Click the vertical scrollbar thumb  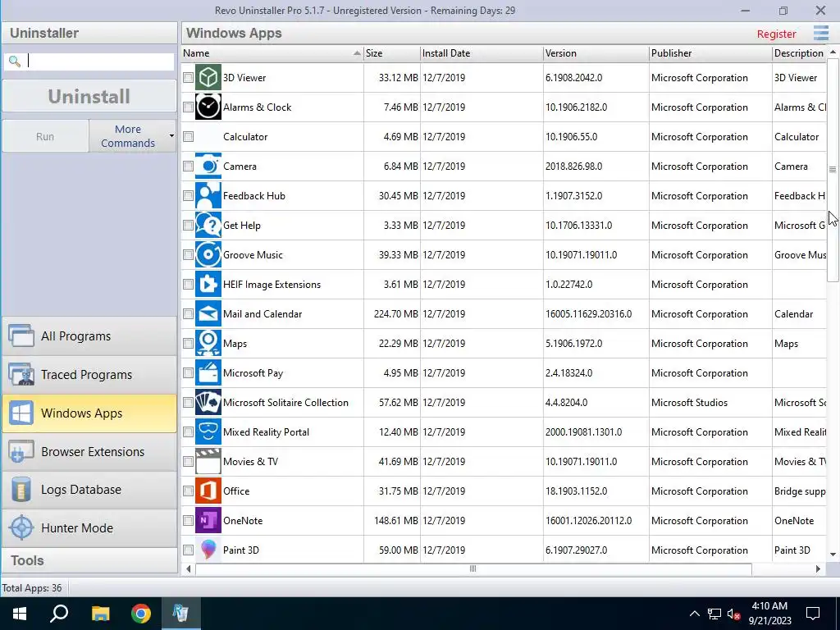click(833, 170)
